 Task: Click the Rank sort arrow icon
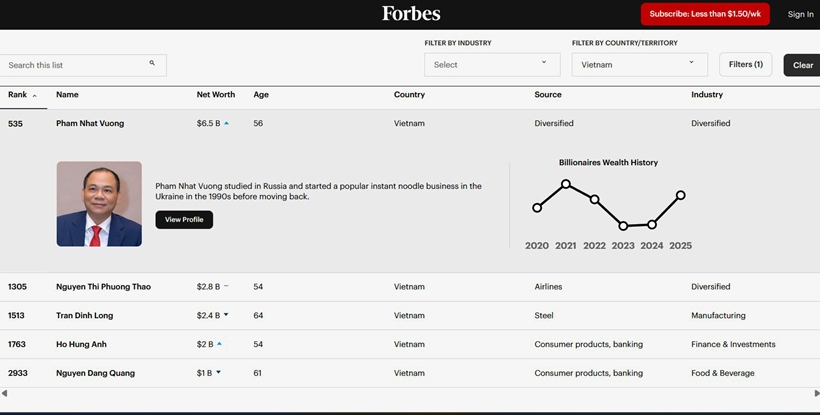point(35,96)
